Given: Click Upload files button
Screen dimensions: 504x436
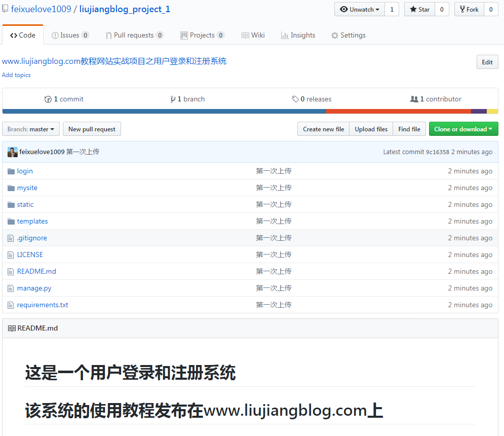Looking at the screenshot, I should point(371,129).
